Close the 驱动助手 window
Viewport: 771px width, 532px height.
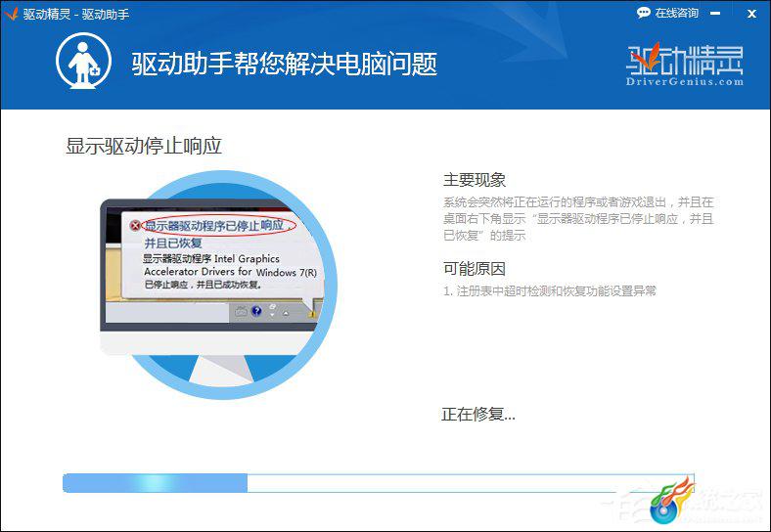pos(751,14)
